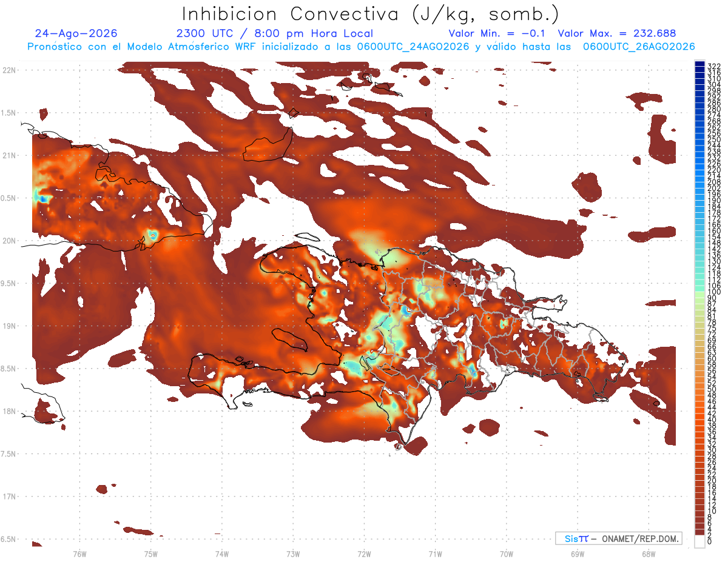The width and height of the screenshot is (728, 562).
Task: Click the '20N' latitude axis label
Action: 9,241
